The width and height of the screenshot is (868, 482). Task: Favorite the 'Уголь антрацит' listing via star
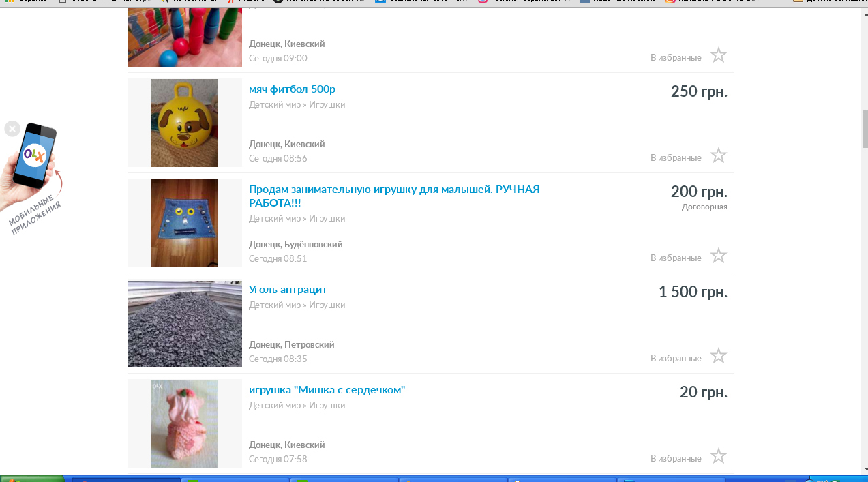click(719, 356)
